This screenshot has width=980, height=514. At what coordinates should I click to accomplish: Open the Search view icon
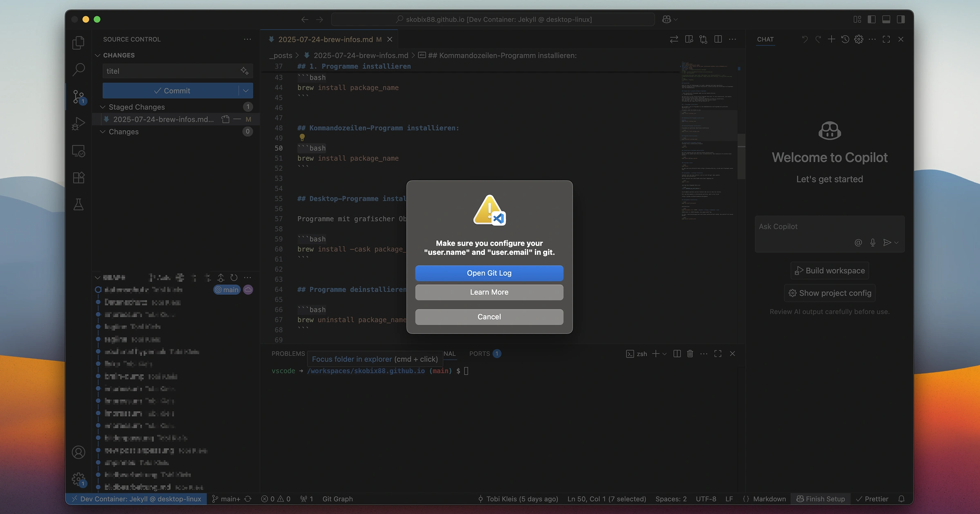point(78,69)
